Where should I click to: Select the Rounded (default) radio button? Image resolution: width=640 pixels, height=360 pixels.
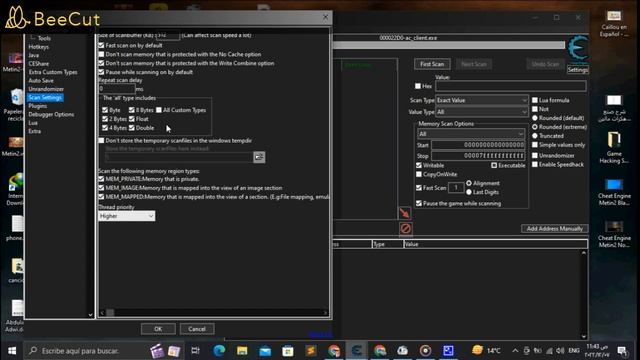[x=535, y=118]
